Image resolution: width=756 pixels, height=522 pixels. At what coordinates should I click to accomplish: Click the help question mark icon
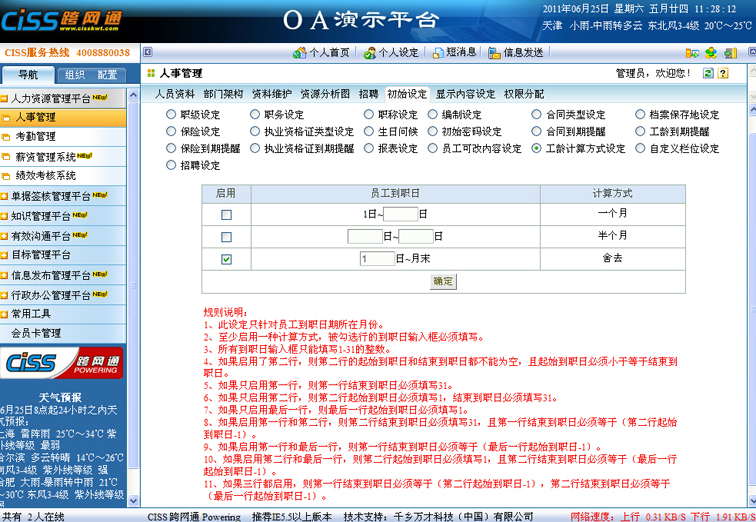[723, 73]
